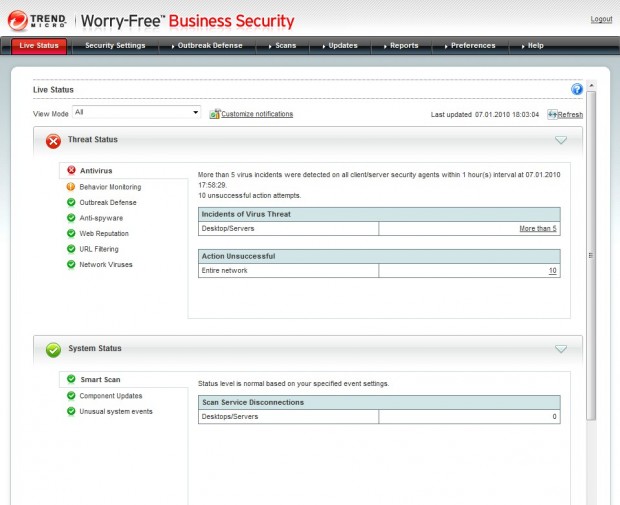The height and width of the screenshot is (505, 620).
Task: Click the Refresh link
Action: [570, 115]
